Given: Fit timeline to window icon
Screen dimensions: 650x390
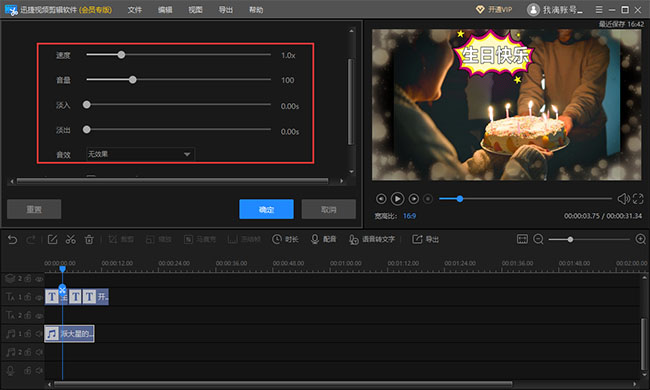Looking at the screenshot, I should pos(522,239).
